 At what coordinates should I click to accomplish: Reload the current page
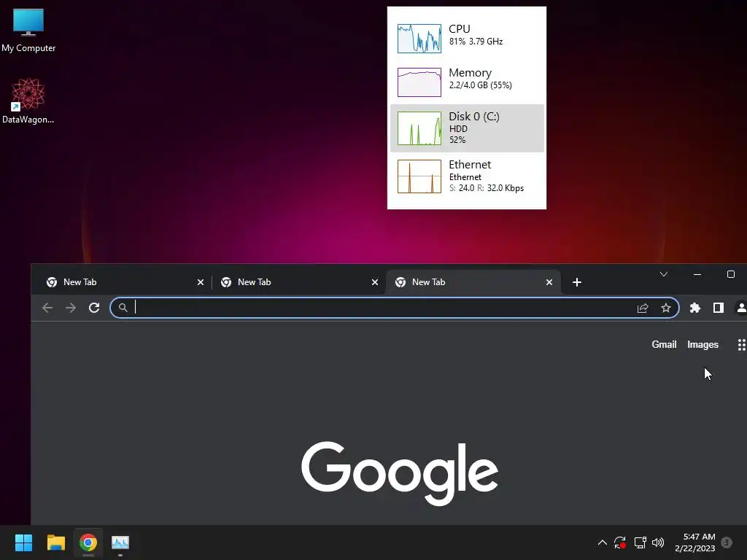94,308
